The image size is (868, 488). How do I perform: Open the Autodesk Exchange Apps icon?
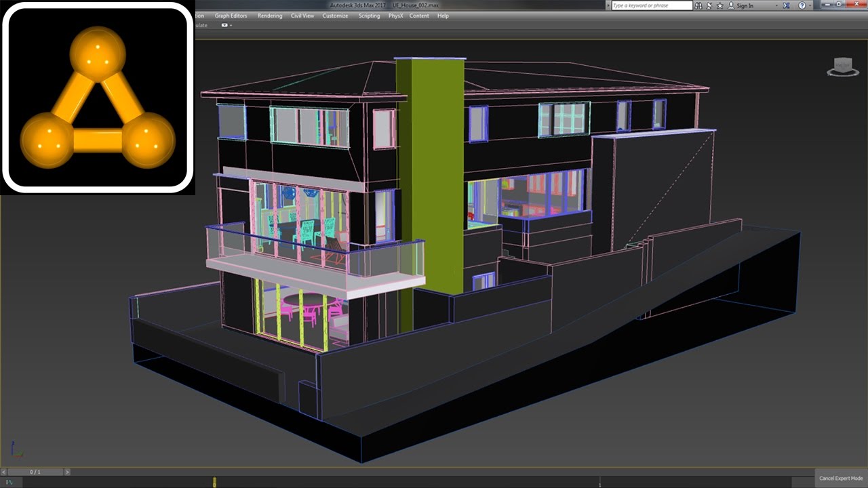coord(785,5)
